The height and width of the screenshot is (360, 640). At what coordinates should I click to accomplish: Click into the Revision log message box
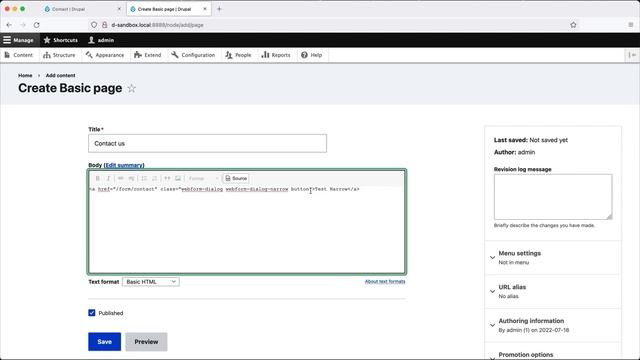553,197
